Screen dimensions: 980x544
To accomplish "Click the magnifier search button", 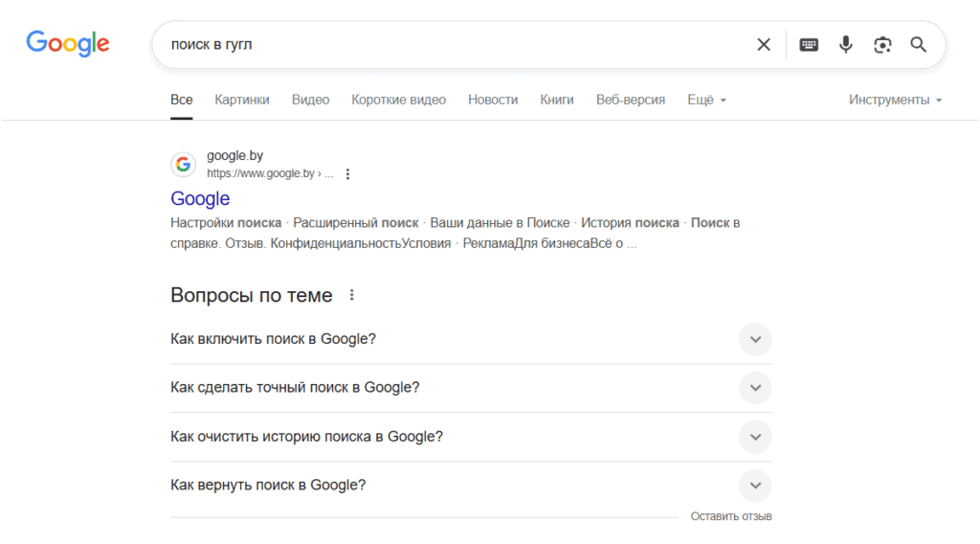I will (x=918, y=44).
